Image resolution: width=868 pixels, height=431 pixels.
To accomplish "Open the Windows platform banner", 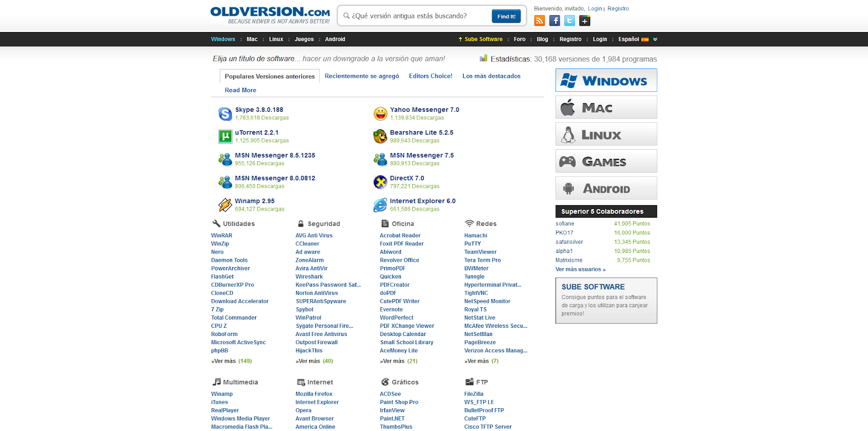I will tap(606, 80).
